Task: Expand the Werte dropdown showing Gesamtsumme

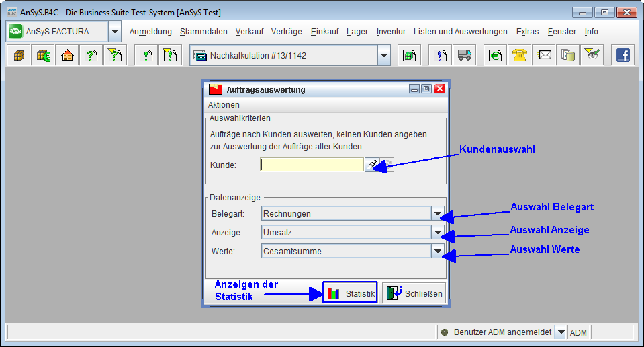Action: [438, 251]
